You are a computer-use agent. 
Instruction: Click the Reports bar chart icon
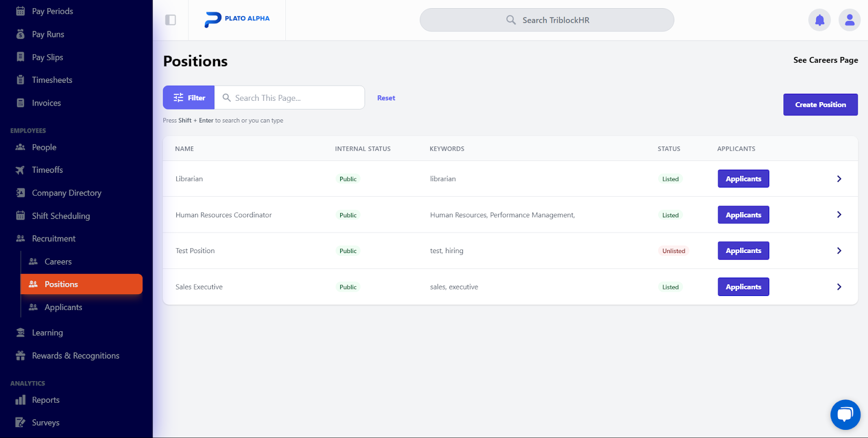pyautogui.click(x=21, y=400)
